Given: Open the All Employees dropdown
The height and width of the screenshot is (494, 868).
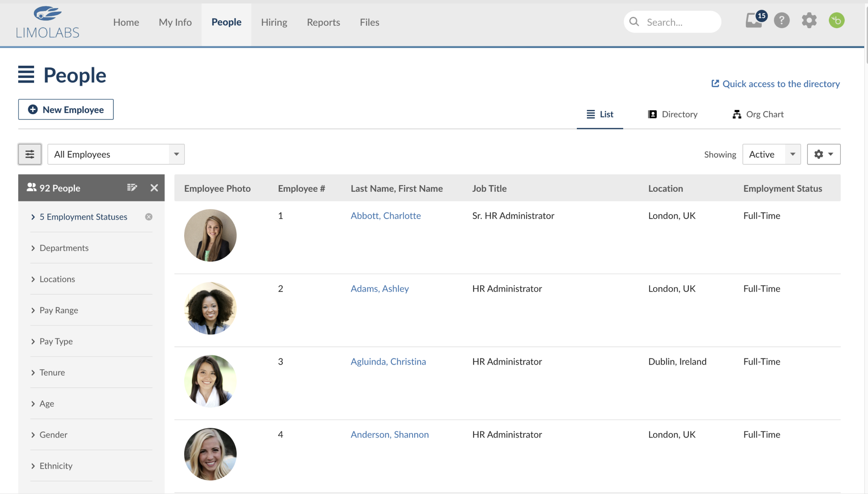Looking at the screenshot, I should coord(116,154).
